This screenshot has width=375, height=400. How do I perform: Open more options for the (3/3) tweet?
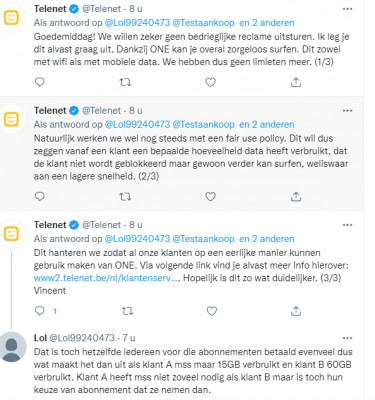[x=347, y=225]
